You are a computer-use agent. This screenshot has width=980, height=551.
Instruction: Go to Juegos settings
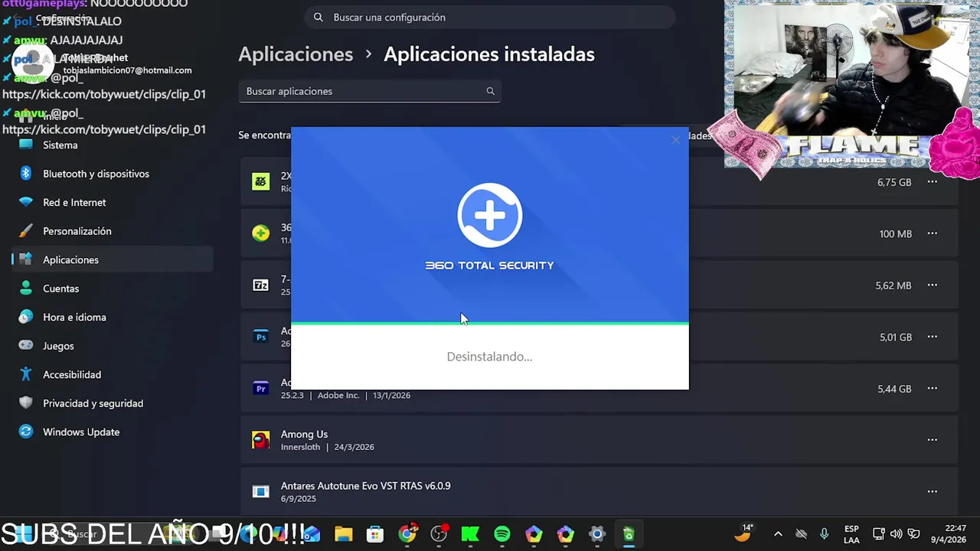tap(112, 346)
